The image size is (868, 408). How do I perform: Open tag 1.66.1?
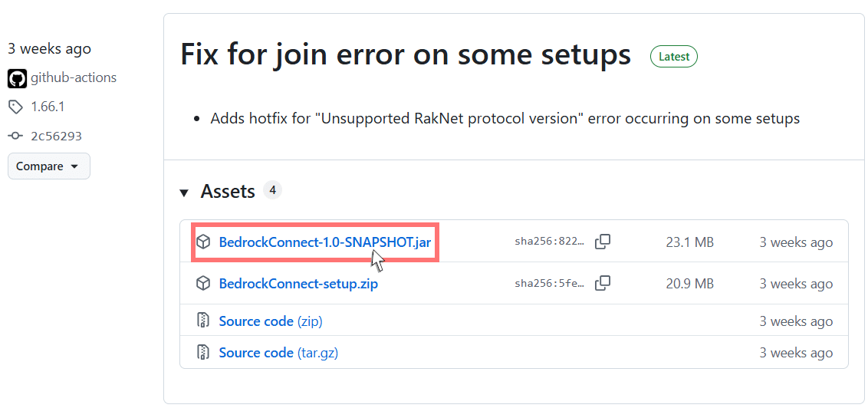click(48, 107)
